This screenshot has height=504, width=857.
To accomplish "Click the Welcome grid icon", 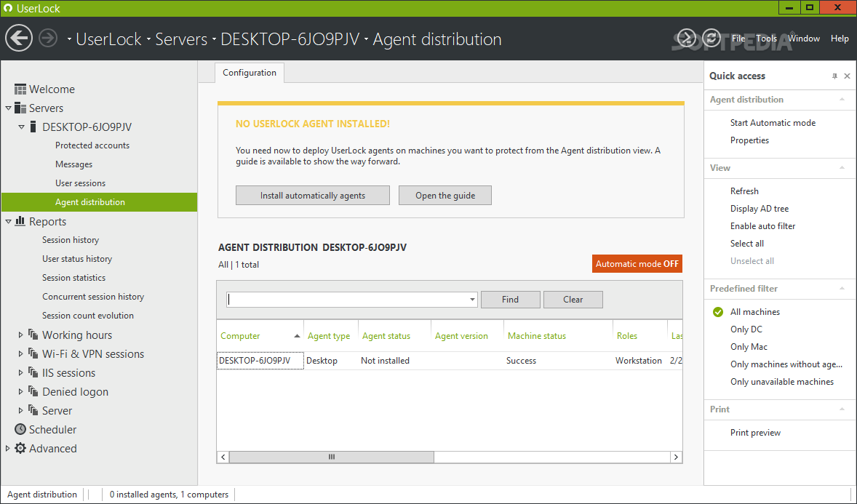I will pyautogui.click(x=20, y=89).
